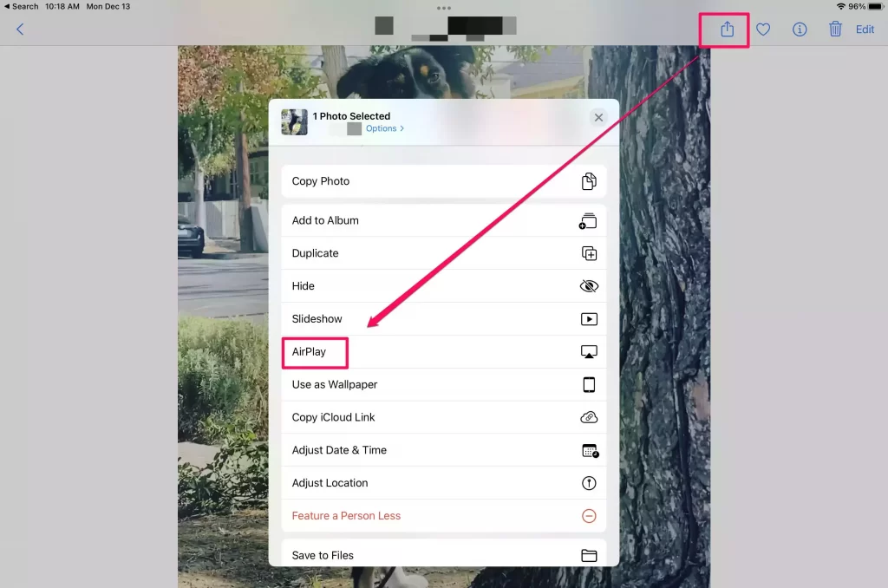Tap the Duplicate plus-square icon
The height and width of the screenshot is (588, 888).
coord(589,253)
